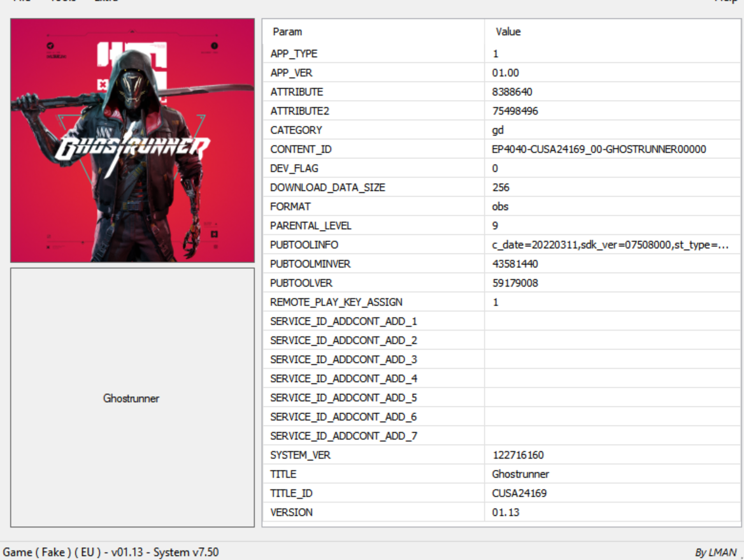This screenshot has height=560, width=744.
Task: Select the CONTENT_ID parameter name
Action: [x=301, y=149]
